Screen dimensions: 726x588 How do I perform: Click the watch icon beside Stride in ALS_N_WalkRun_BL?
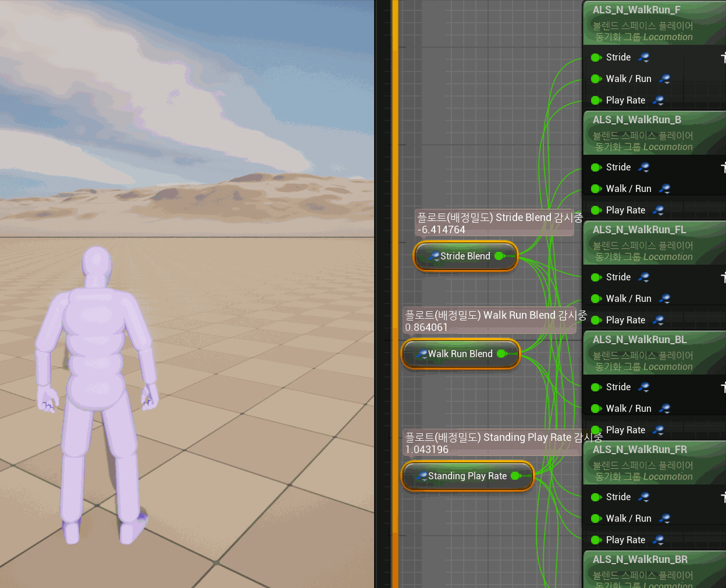tap(643, 387)
